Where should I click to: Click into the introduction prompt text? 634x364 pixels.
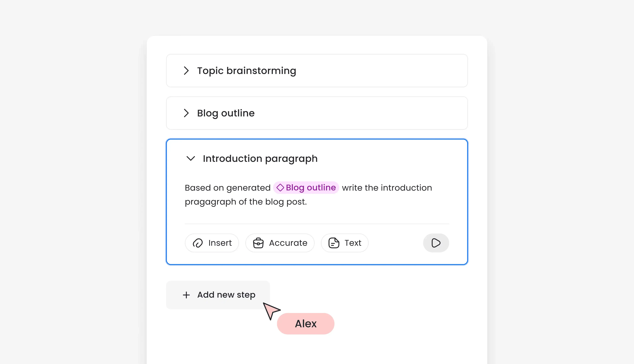click(x=308, y=195)
